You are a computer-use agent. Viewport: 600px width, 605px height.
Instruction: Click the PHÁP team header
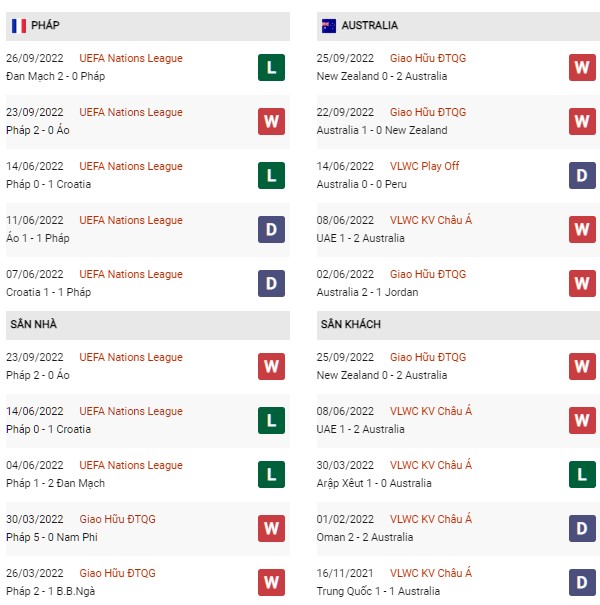pyautogui.click(x=148, y=26)
